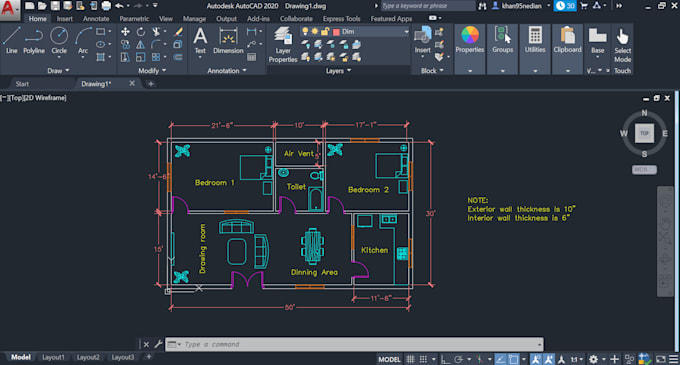Select the Rectangular Array tool

[x=156, y=57]
